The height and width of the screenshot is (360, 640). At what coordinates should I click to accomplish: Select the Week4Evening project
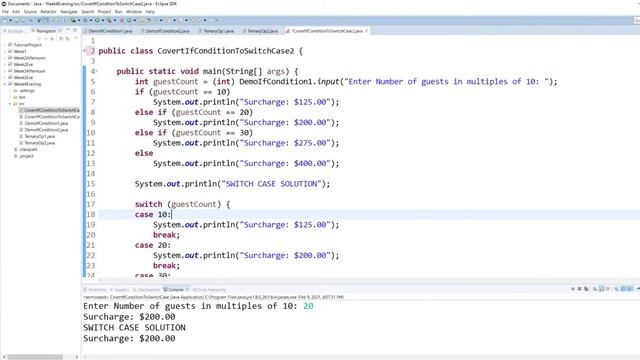[27, 84]
